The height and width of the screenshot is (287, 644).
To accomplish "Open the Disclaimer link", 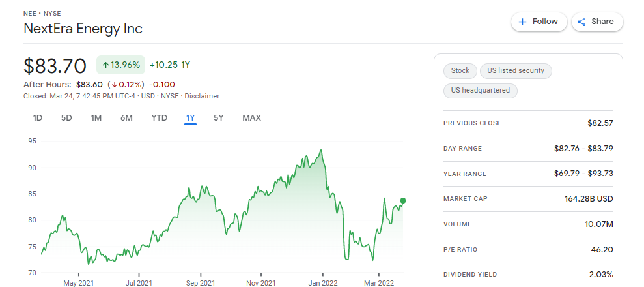I will [x=202, y=97].
